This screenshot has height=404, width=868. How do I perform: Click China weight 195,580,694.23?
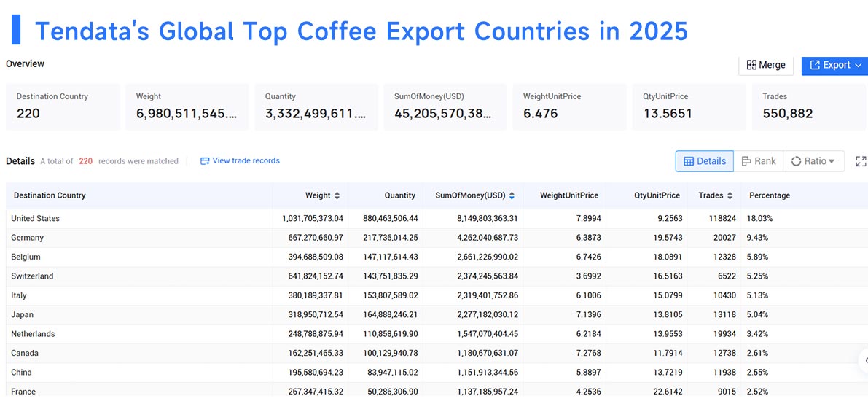(316, 373)
